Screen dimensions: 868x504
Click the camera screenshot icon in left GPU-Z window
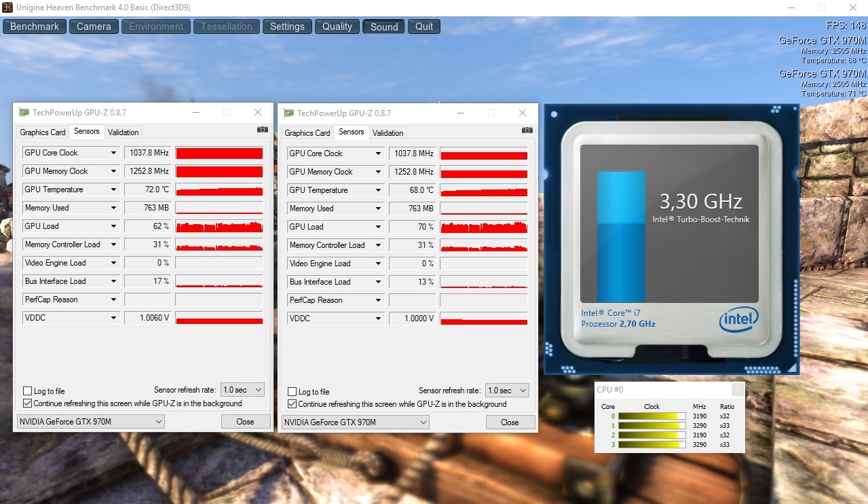[x=262, y=129]
